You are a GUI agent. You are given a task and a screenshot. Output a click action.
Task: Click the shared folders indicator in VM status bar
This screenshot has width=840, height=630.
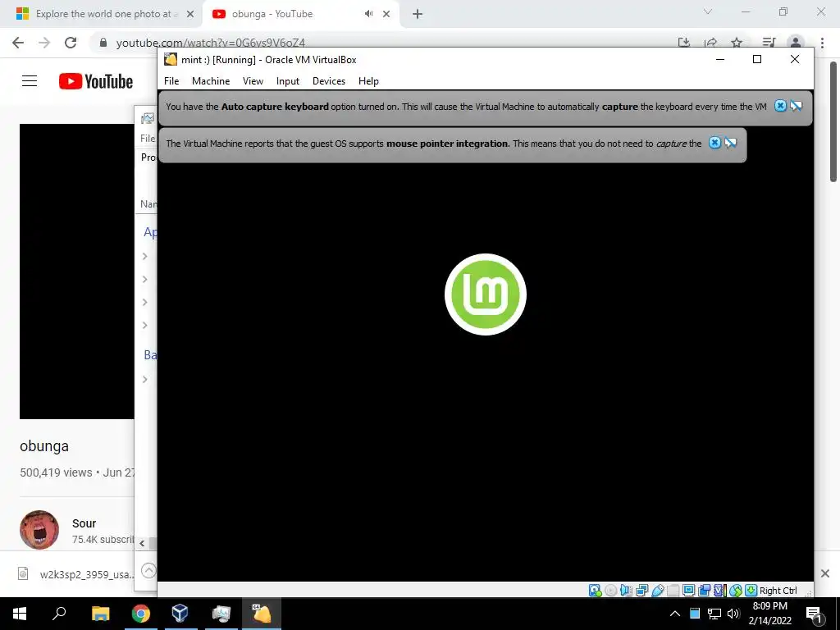(x=673, y=591)
